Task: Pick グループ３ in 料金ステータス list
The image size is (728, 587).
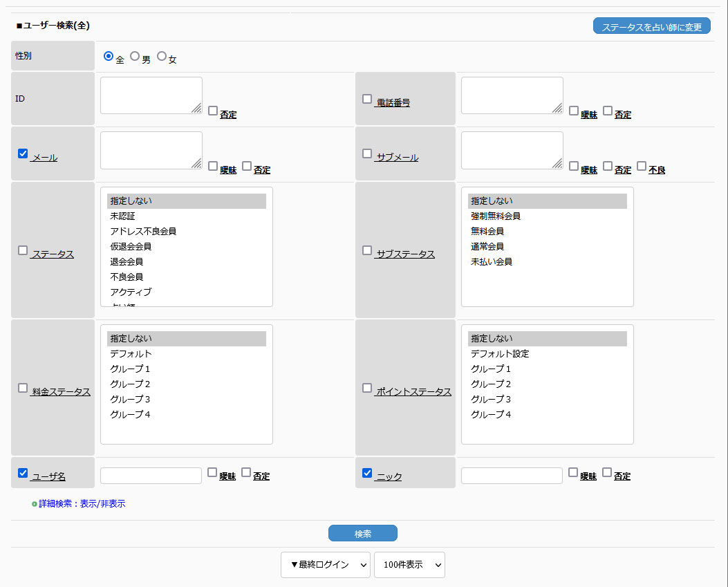Action: (130, 399)
